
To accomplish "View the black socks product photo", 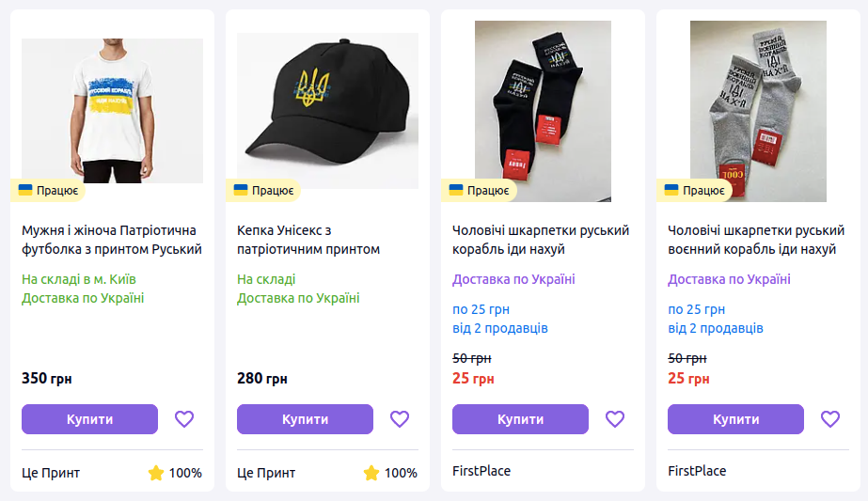I will tap(543, 110).
